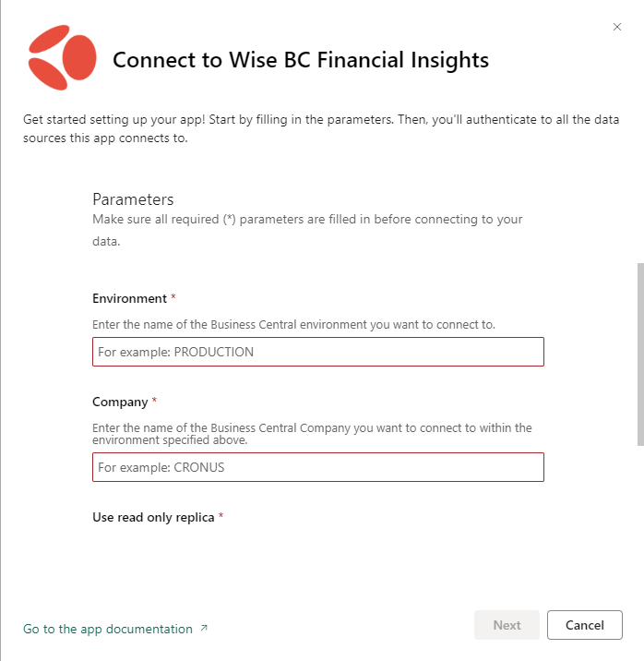Focus the Environment text field
644x661 pixels.
317,352
